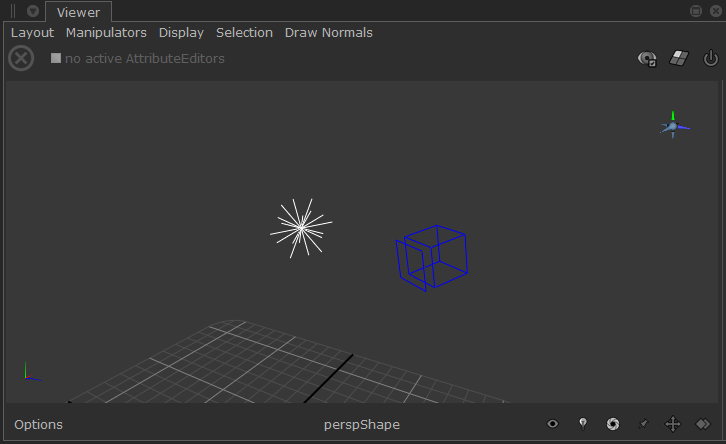Open the Draw Normals menu
This screenshot has width=726, height=444.
328,33
